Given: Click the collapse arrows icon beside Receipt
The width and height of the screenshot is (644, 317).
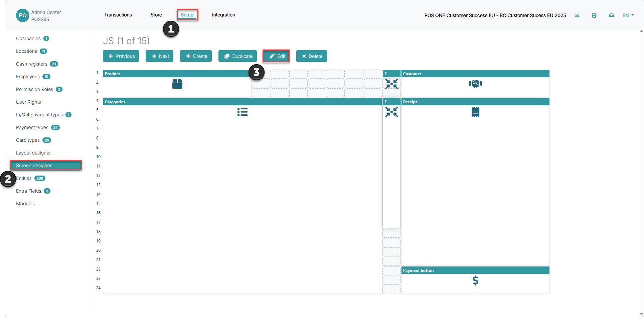Looking at the screenshot, I should click(x=391, y=112).
